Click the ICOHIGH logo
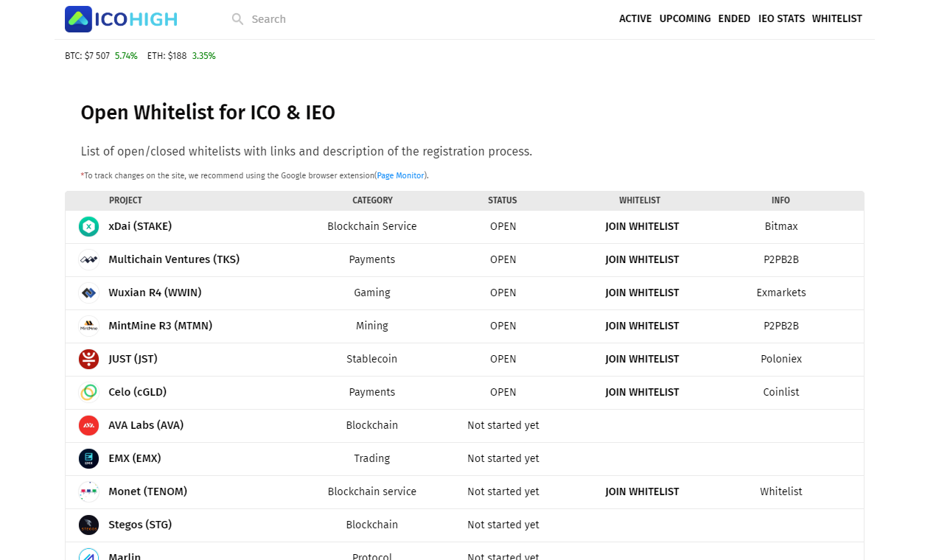The width and height of the screenshot is (936, 560). coord(121,19)
